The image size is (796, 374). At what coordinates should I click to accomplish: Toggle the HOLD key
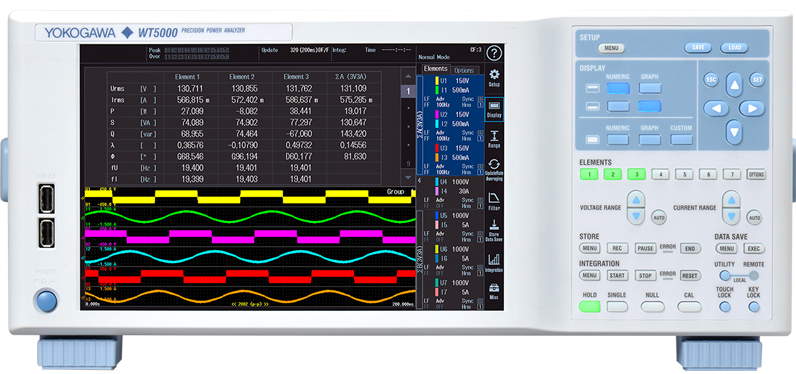tap(589, 307)
